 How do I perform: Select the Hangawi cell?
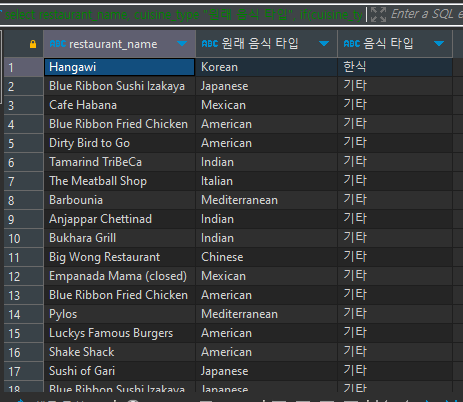click(x=119, y=67)
